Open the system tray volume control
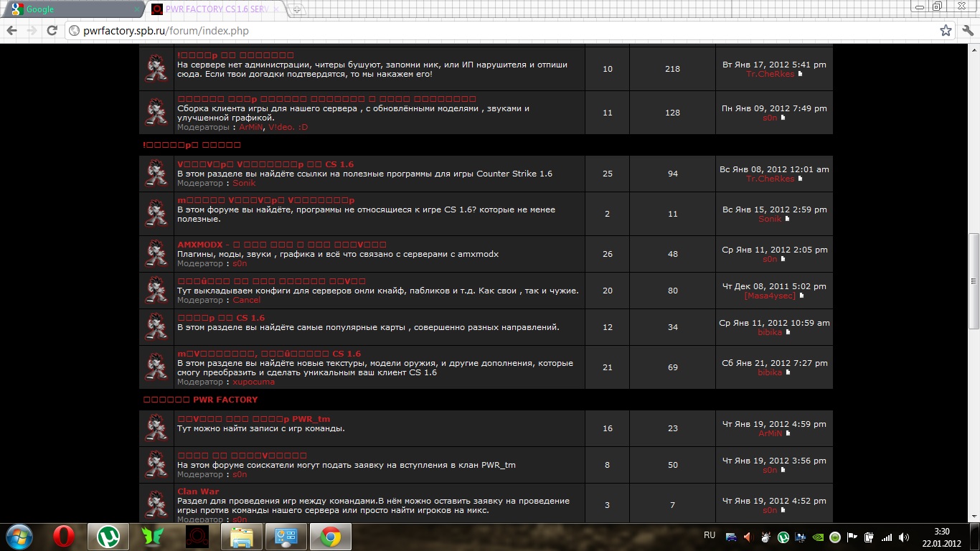 903,537
